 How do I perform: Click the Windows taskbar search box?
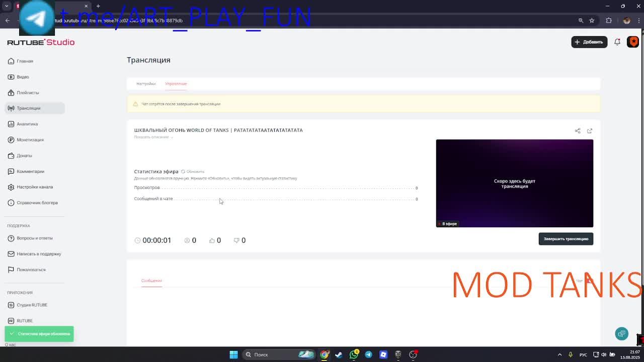(x=278, y=354)
